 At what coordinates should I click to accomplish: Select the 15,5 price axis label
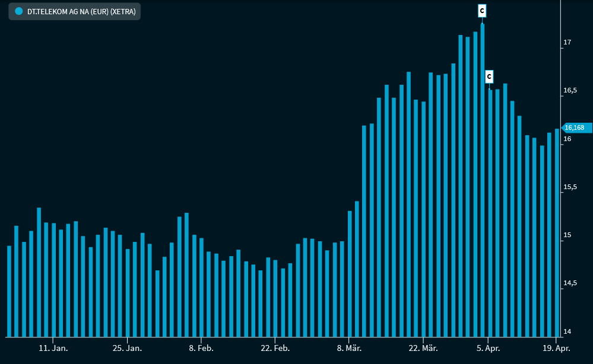[570, 187]
